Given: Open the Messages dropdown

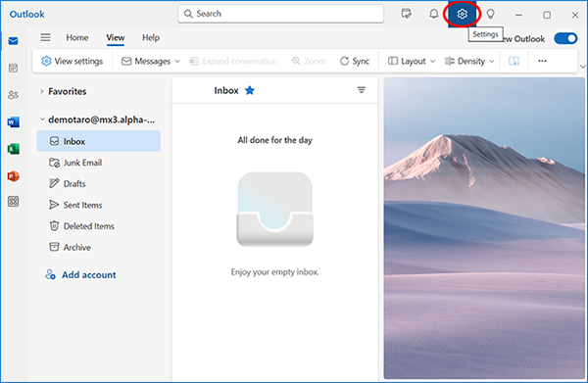Looking at the screenshot, I should [x=151, y=61].
